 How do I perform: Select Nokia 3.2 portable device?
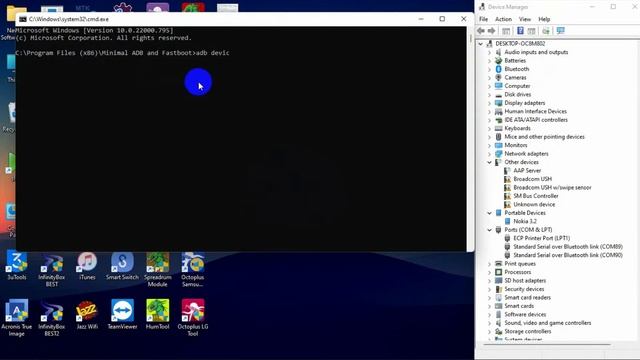tap(524, 221)
